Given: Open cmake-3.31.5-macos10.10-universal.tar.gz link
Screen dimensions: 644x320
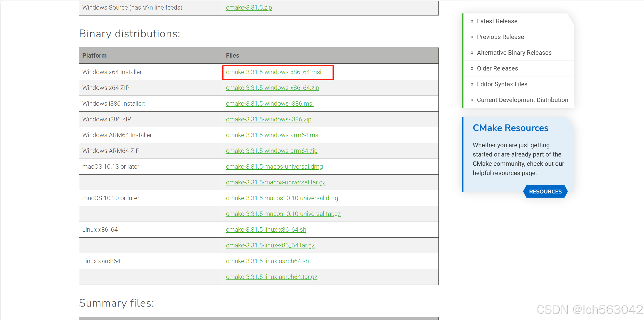Looking at the screenshot, I should click(x=283, y=214).
